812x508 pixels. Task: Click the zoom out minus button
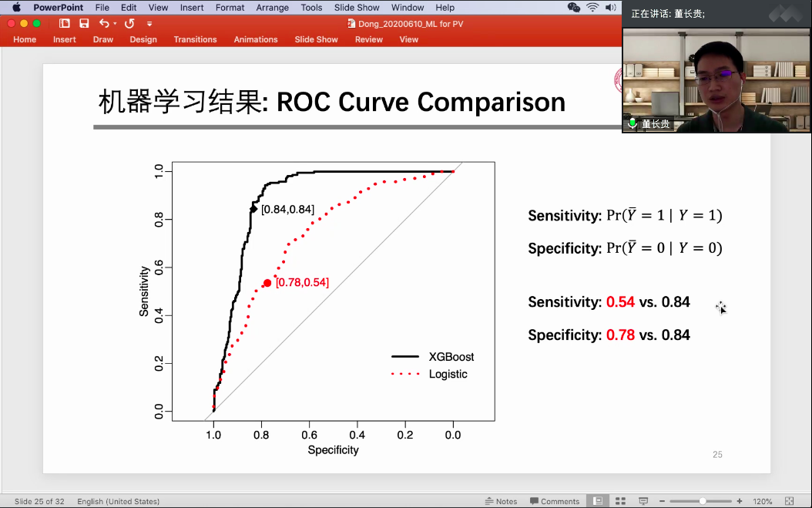pos(662,501)
